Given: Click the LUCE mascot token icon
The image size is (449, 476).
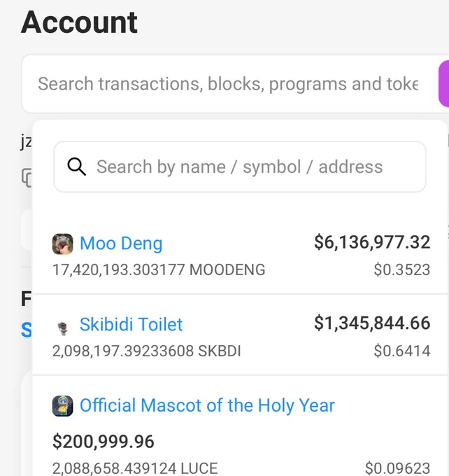Looking at the screenshot, I should coord(62,406).
